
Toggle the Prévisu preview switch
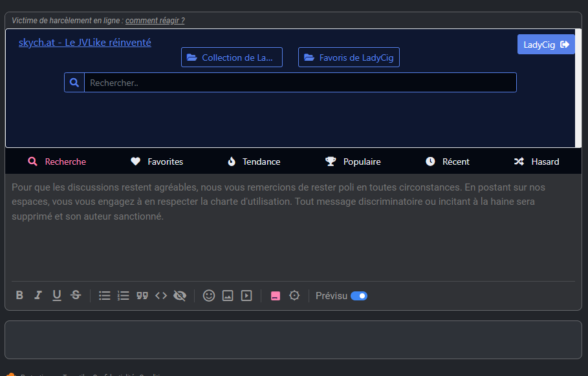point(359,296)
